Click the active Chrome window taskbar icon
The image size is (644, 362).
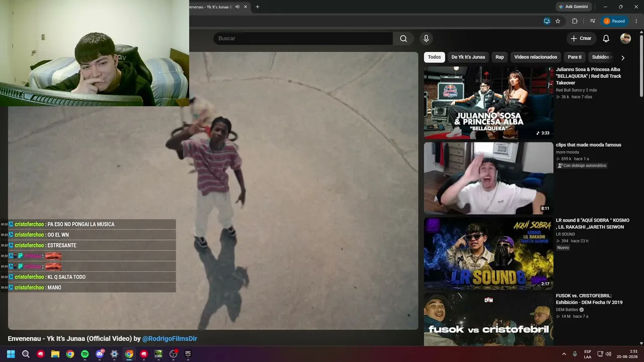(x=129, y=354)
